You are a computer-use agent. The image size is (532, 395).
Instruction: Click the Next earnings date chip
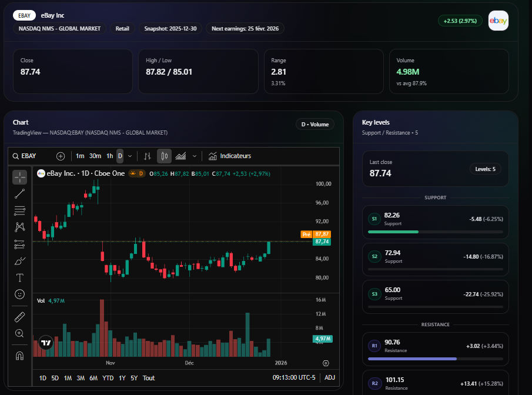coord(245,28)
